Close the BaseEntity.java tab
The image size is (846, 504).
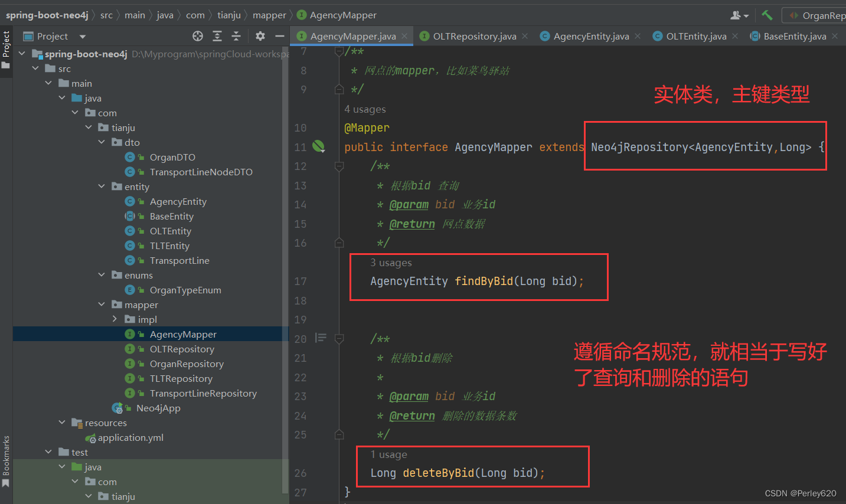835,36
